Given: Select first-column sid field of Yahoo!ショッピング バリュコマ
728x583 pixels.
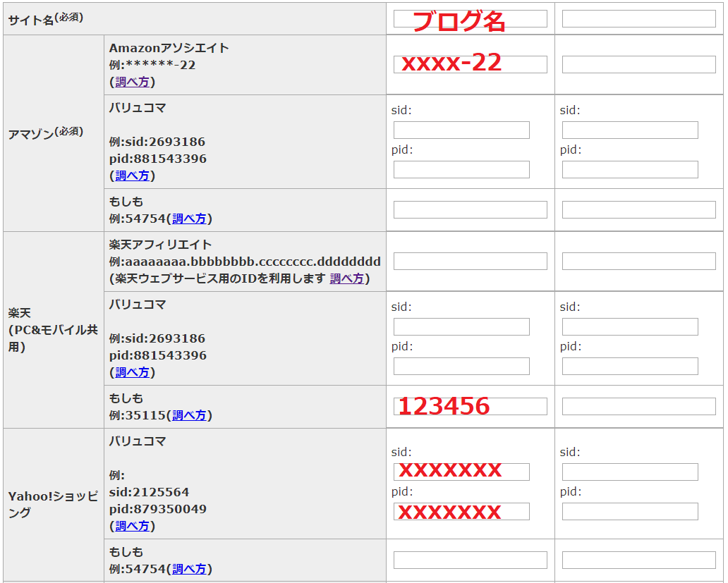Looking at the screenshot, I should (461, 472).
